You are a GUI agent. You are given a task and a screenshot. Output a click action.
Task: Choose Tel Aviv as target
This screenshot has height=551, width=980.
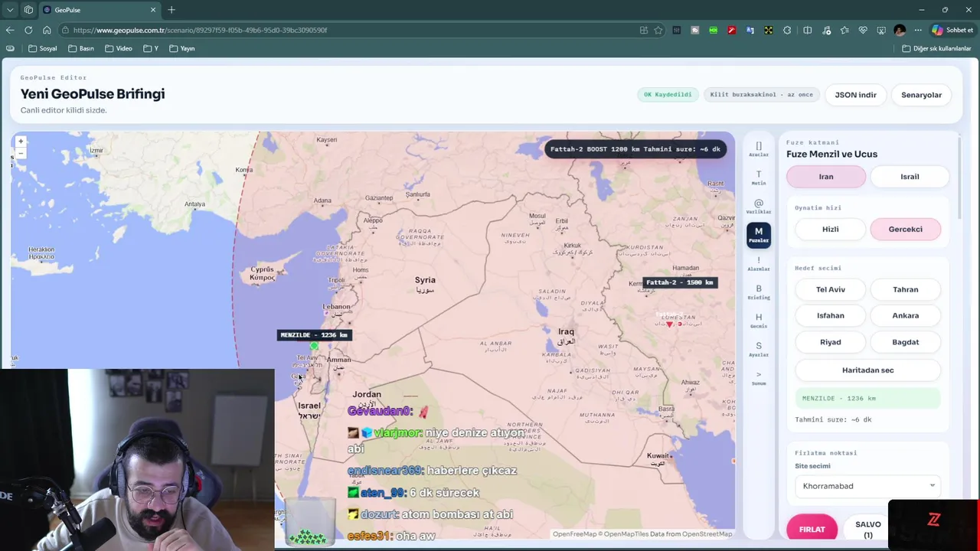(830, 289)
